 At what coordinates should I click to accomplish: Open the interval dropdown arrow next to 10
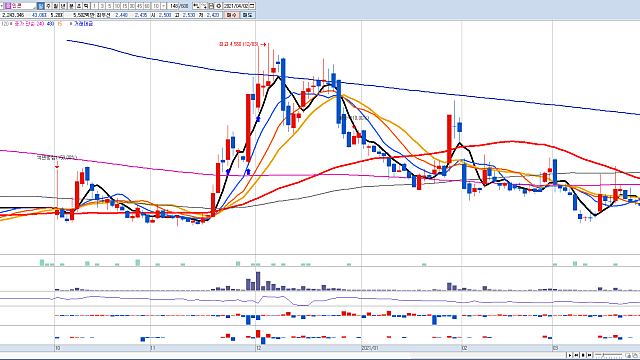pyautogui.click(x=163, y=6)
